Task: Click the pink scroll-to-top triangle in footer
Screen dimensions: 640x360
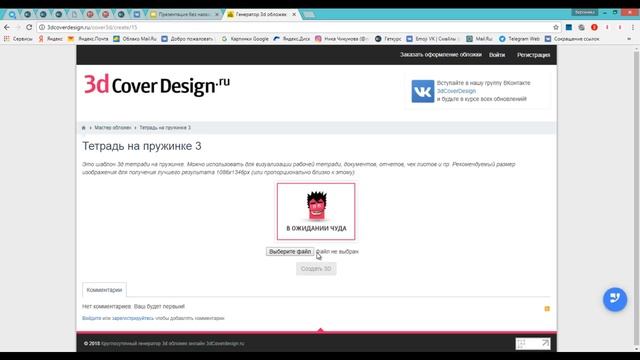Action: tap(320, 329)
